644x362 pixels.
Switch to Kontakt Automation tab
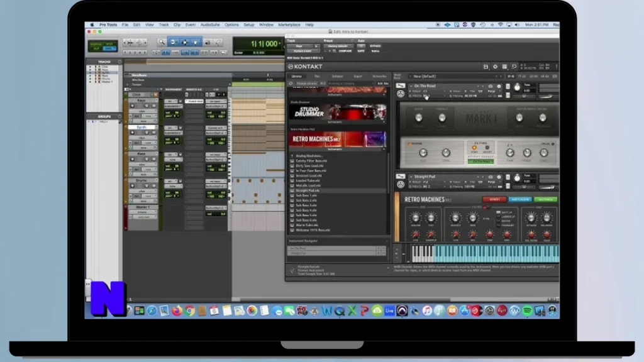pos(379,76)
